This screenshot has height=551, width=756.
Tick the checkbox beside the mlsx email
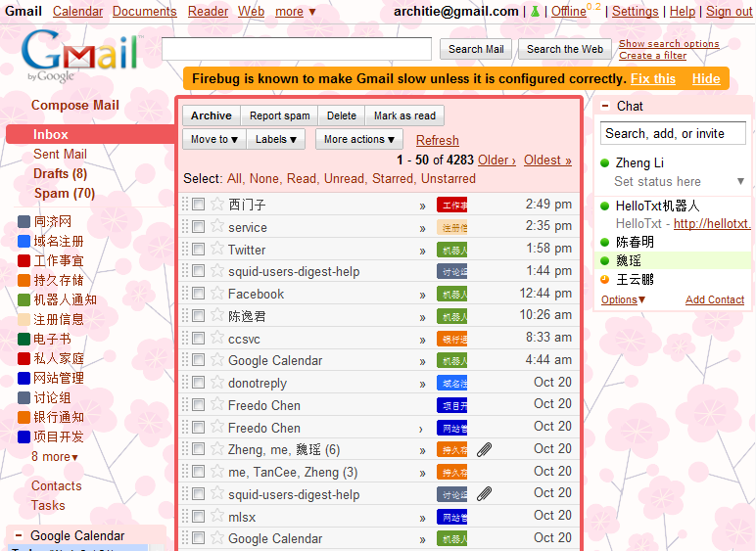(199, 517)
